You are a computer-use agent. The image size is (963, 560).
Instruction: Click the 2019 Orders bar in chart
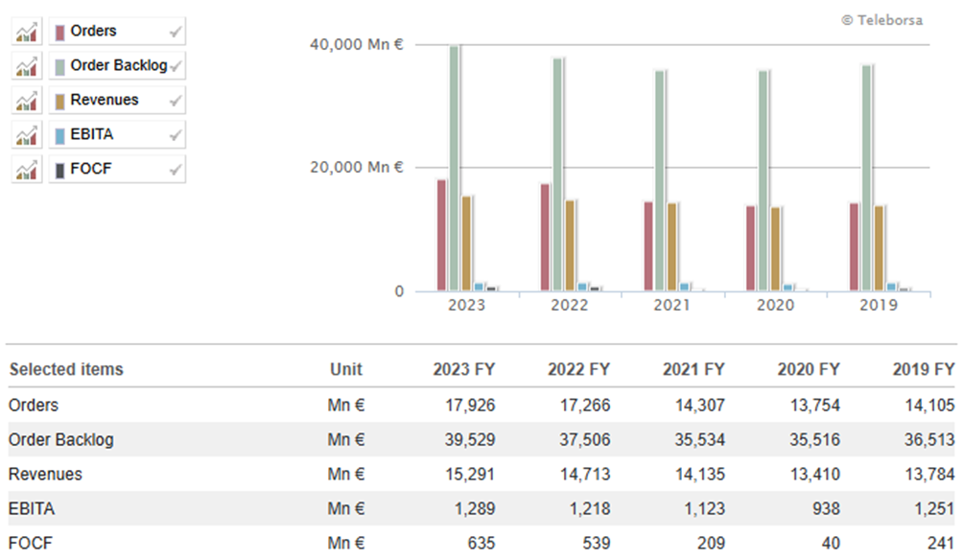854,246
